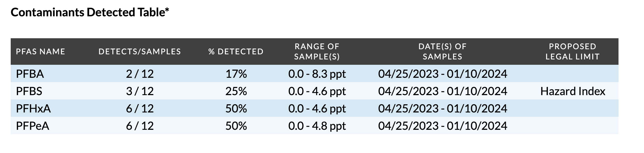Viewport: 644px width, 153px height.
Task: Click the % DETECTED column header
Action: tap(236, 52)
